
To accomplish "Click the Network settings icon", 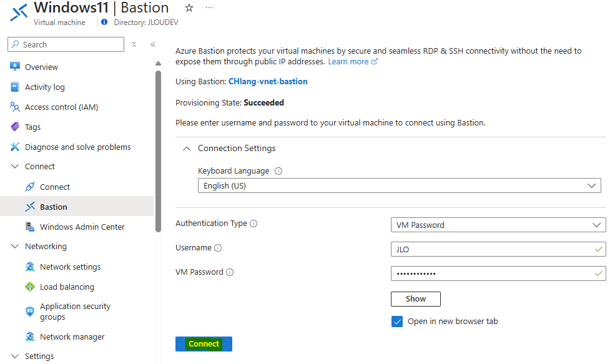I will [30, 267].
